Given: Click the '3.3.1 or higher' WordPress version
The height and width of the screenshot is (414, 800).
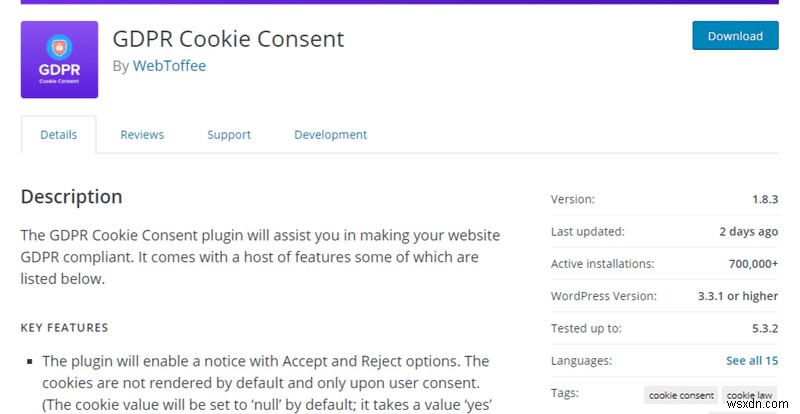Looking at the screenshot, I should [738, 296].
